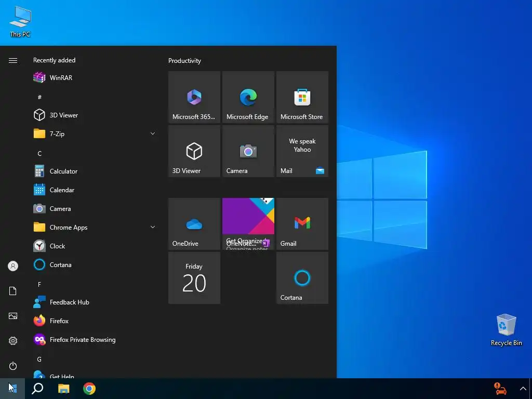
Task: Open the Mail live tile
Action: click(302, 151)
